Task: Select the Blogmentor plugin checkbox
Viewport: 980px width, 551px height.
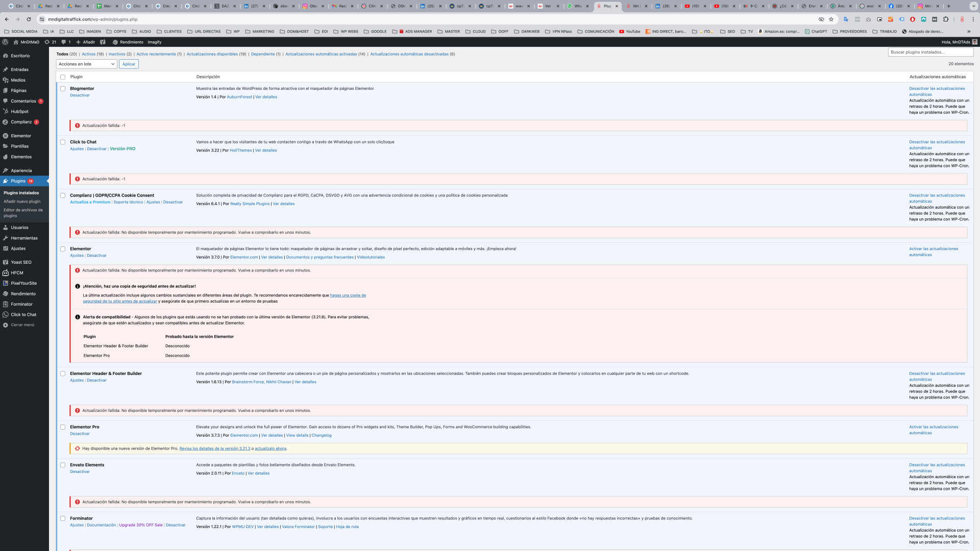Action: [63, 89]
